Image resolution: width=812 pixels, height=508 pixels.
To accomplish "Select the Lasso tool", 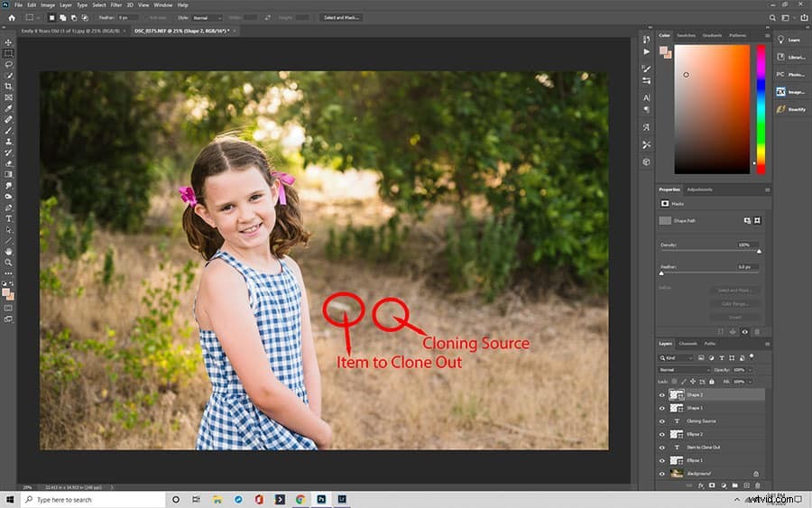I will click(8, 64).
